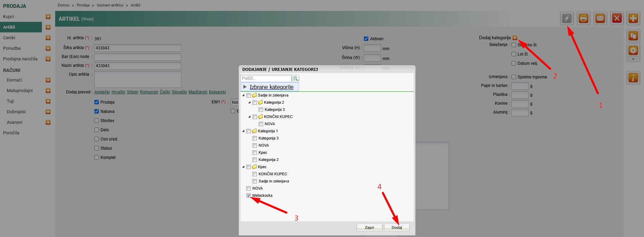Click plus icon next to Prodajna naročila
Viewport: 644px width, 237px height.
point(48,59)
